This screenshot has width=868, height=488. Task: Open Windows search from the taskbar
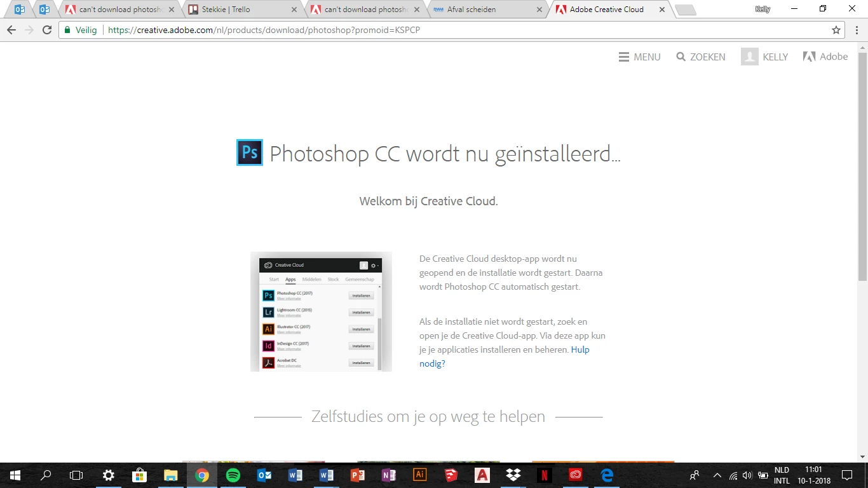tap(46, 475)
